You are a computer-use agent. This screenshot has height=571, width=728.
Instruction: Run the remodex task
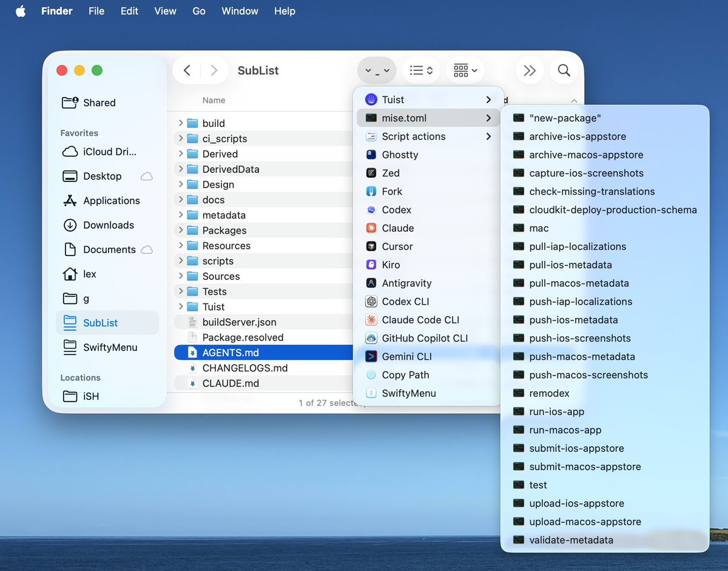pyautogui.click(x=605, y=393)
